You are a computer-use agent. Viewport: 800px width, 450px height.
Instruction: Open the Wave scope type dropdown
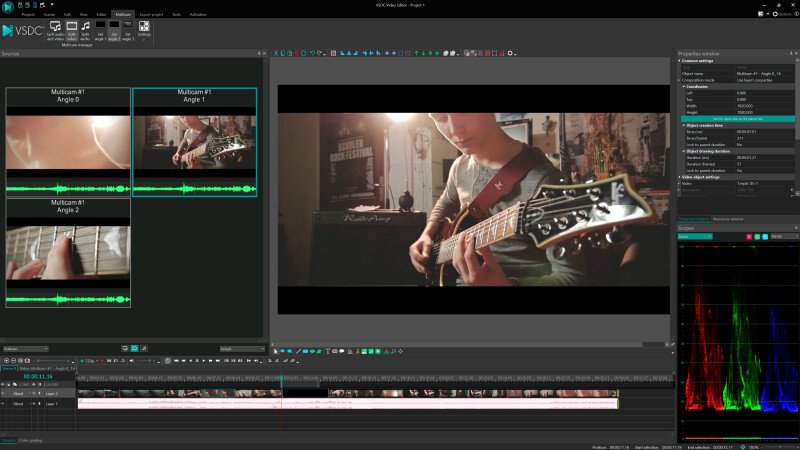click(x=694, y=237)
